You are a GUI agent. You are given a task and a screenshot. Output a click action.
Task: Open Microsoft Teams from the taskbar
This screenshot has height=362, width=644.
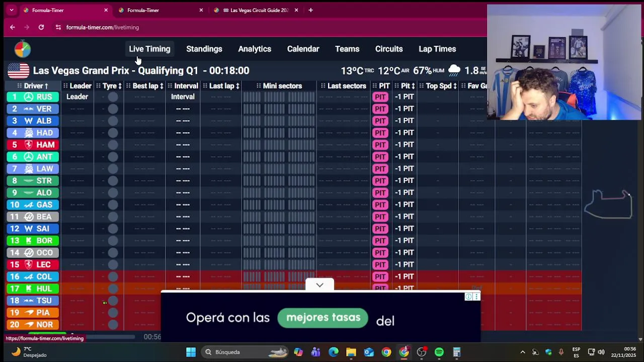tap(316, 352)
